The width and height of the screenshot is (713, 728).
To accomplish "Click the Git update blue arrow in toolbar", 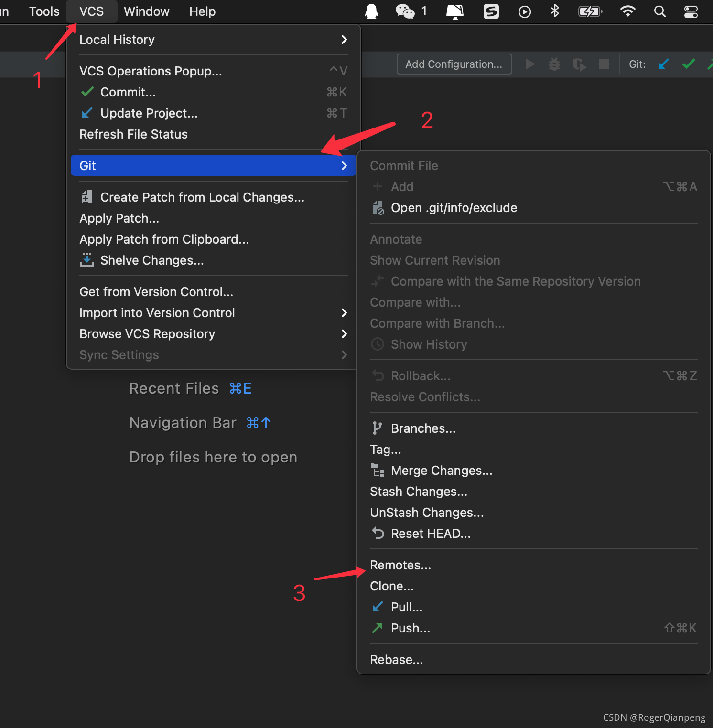I will click(663, 64).
